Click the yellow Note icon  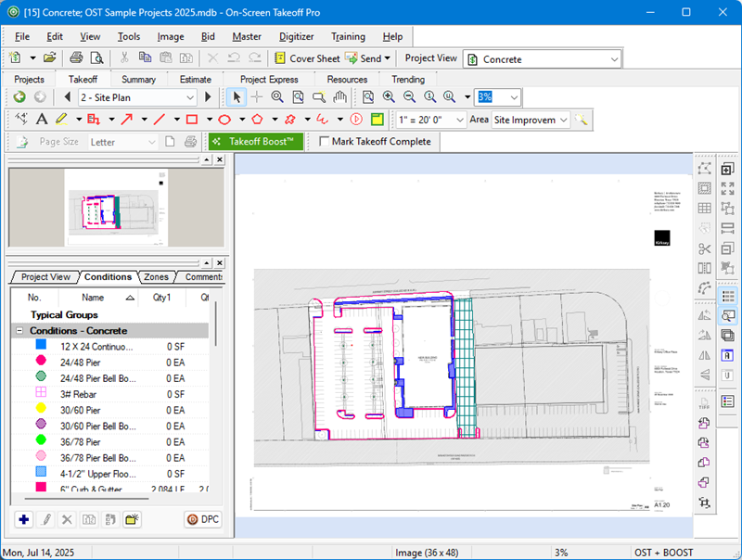pyautogui.click(x=377, y=120)
